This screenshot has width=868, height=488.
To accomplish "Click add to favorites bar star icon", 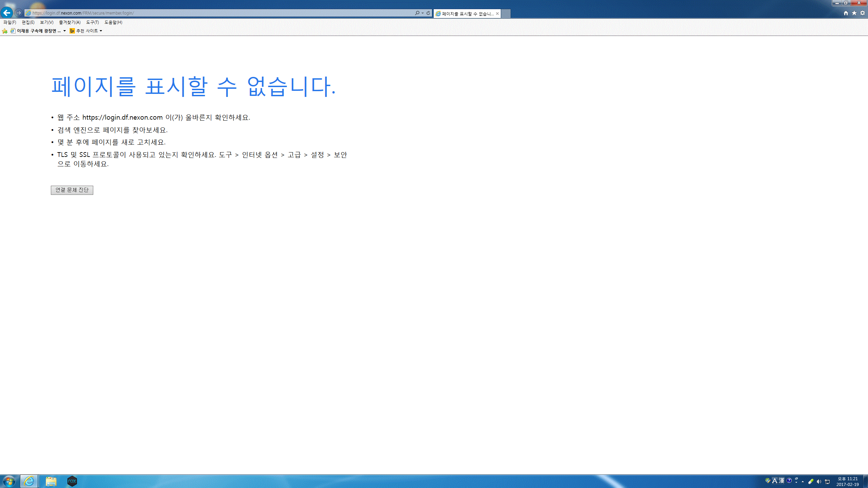I will point(5,31).
